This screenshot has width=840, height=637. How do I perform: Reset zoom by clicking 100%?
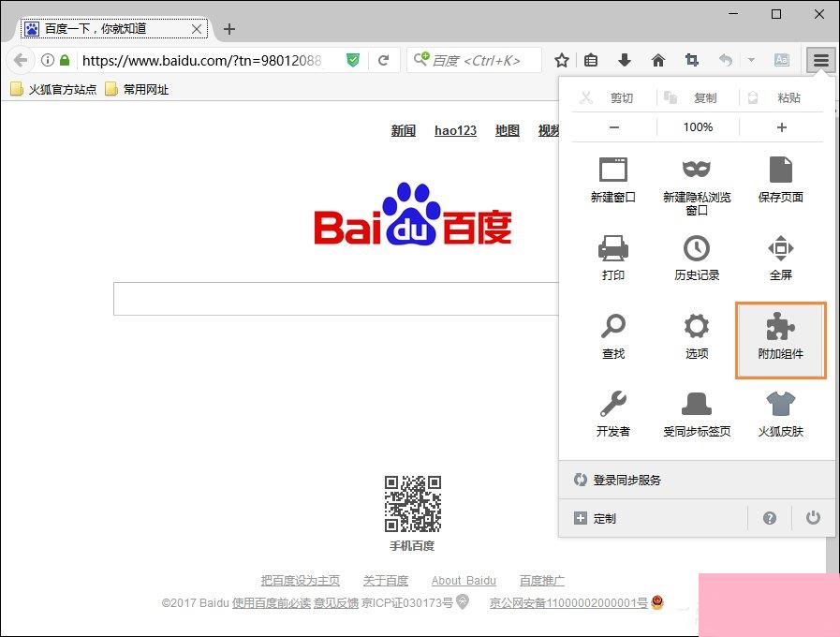click(x=698, y=127)
